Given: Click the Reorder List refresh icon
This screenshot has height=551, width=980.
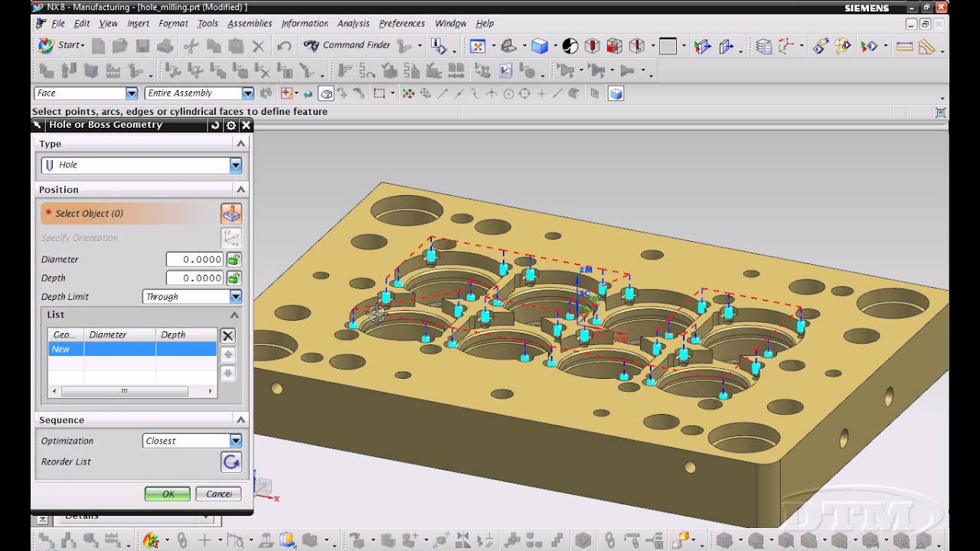Looking at the screenshot, I should click(231, 461).
